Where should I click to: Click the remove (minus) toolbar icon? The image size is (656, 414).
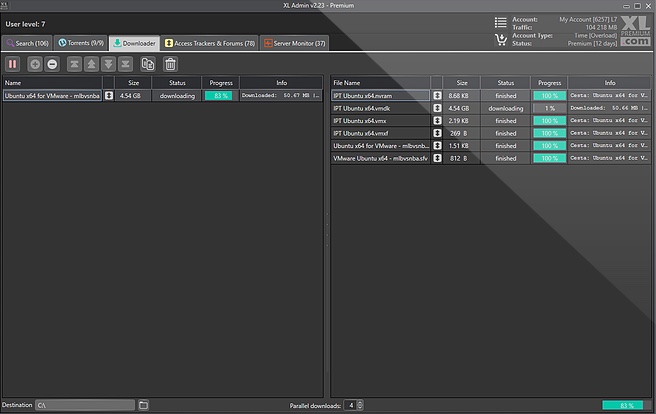coord(52,63)
